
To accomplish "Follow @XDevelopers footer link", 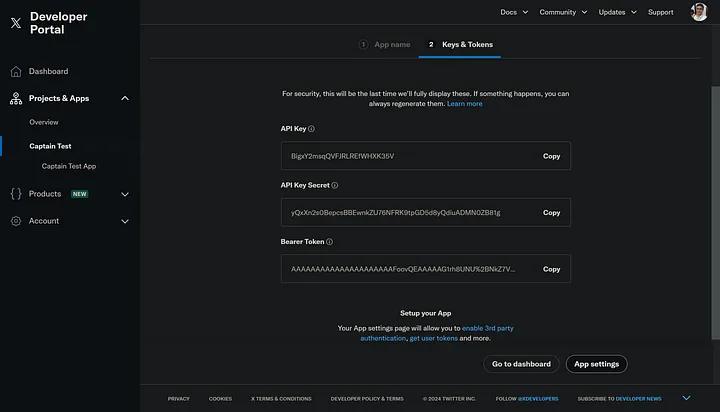I will (538, 399).
